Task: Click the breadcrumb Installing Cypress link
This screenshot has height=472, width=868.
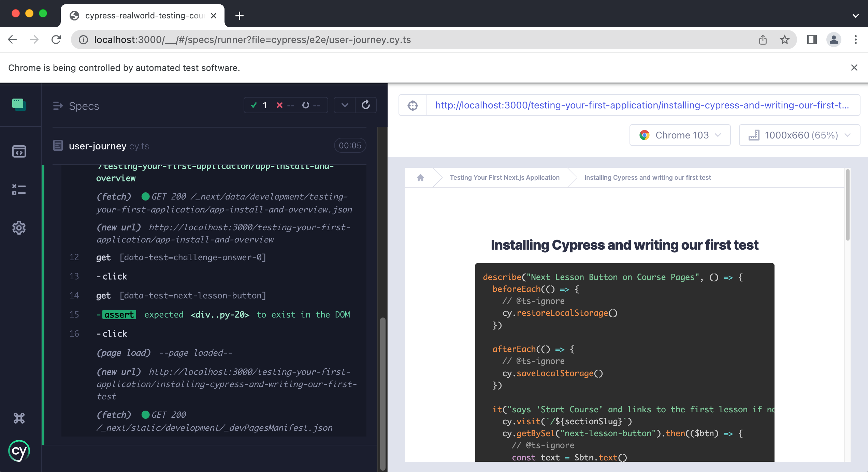Action: (x=647, y=177)
